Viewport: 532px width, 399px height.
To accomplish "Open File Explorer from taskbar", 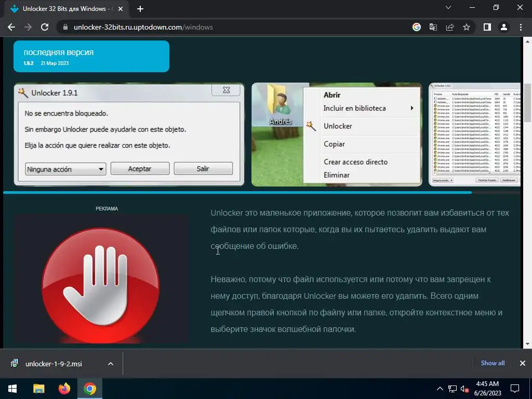I will point(38,389).
